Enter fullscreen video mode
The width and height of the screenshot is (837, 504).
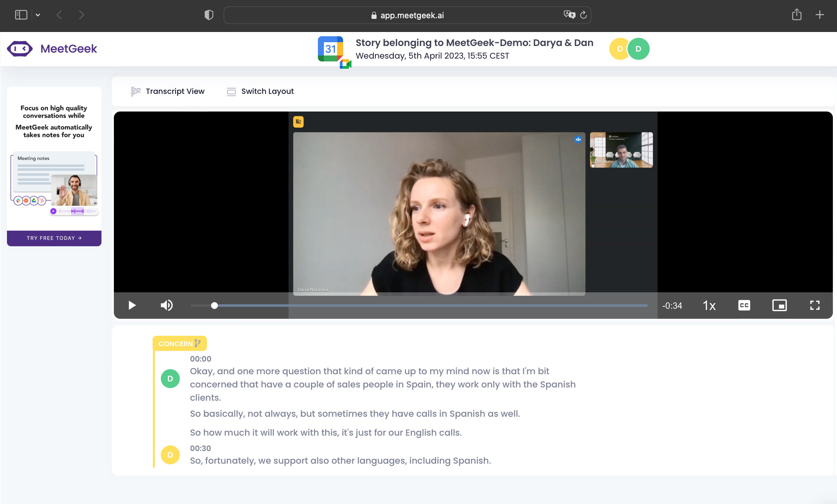(815, 306)
